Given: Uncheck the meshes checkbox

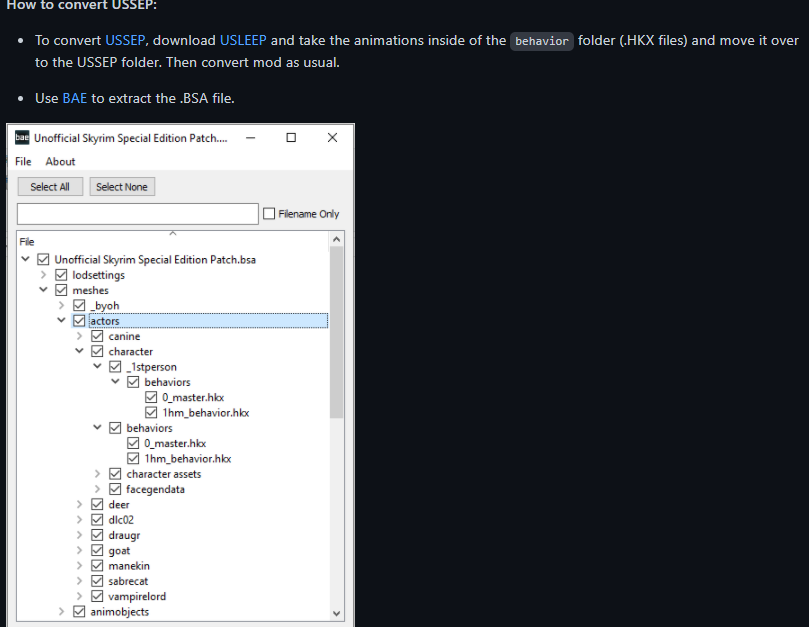Looking at the screenshot, I should (x=61, y=290).
